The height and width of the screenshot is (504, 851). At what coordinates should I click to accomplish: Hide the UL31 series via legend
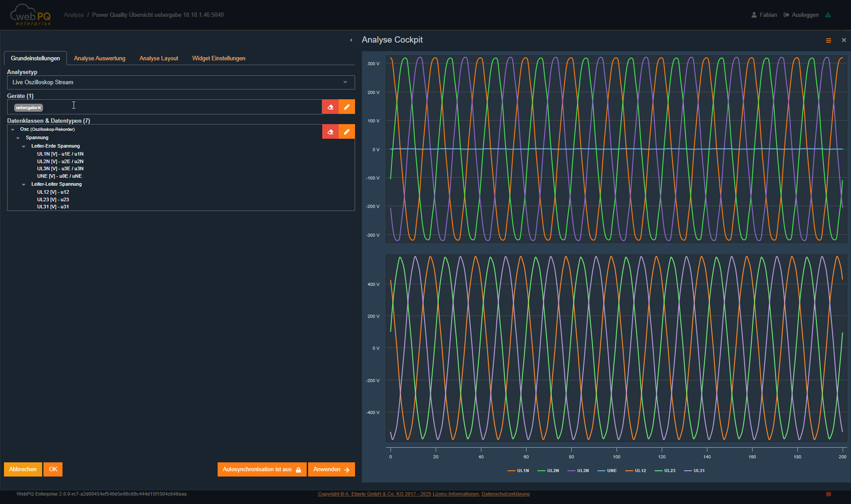[x=694, y=471]
